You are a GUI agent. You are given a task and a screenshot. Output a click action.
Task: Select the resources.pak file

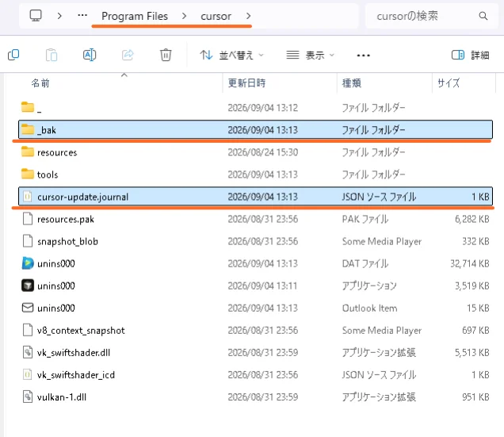[255, 219]
